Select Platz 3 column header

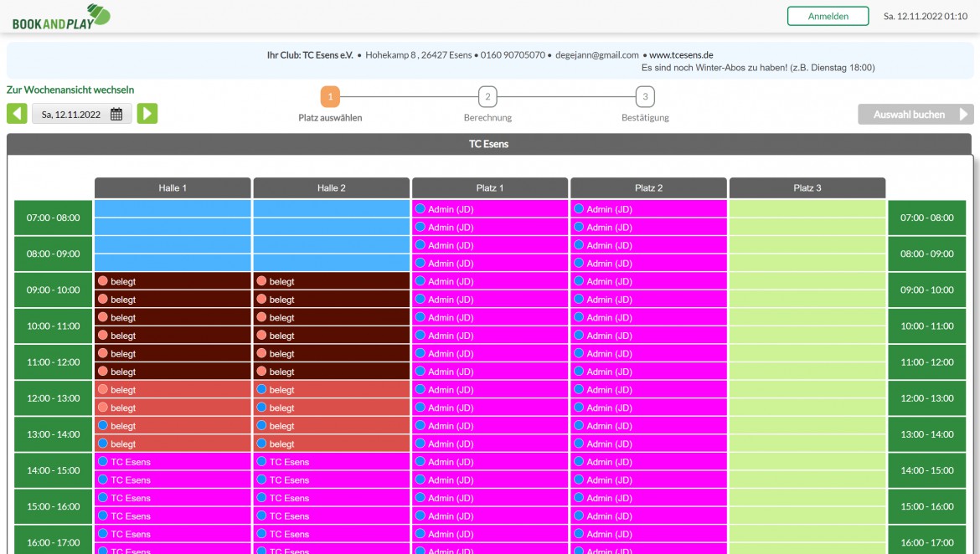(807, 188)
